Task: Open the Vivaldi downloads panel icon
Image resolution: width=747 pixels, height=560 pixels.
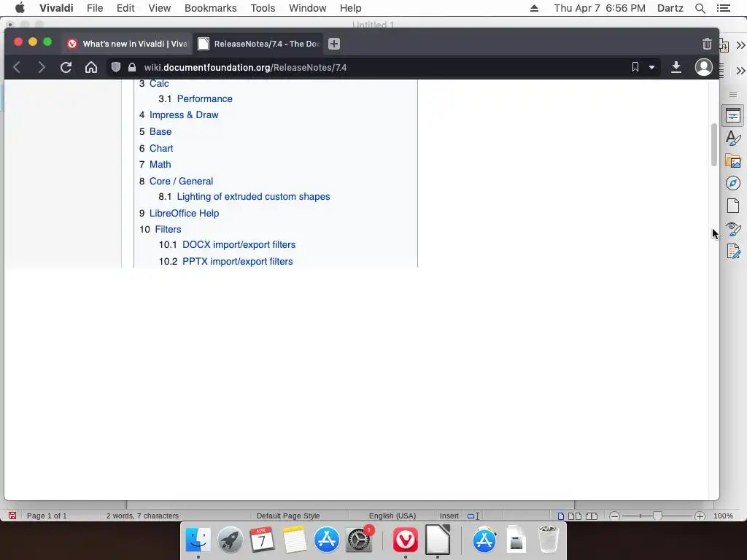Action: [676, 67]
